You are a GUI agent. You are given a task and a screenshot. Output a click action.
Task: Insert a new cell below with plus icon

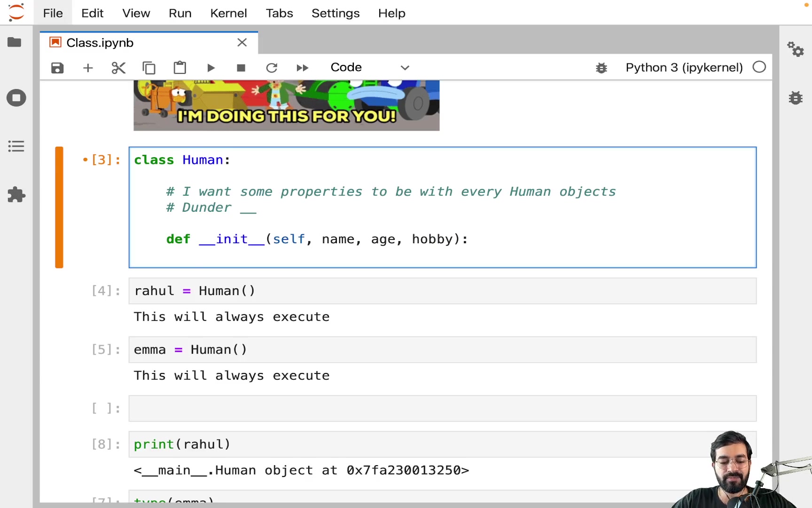coord(88,68)
